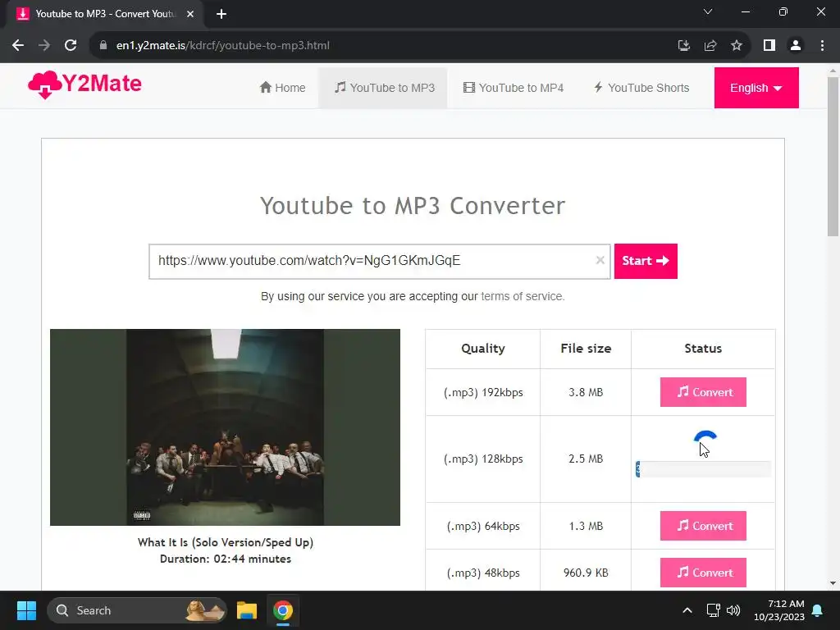Open File Explorer from the taskbar

pos(247,610)
